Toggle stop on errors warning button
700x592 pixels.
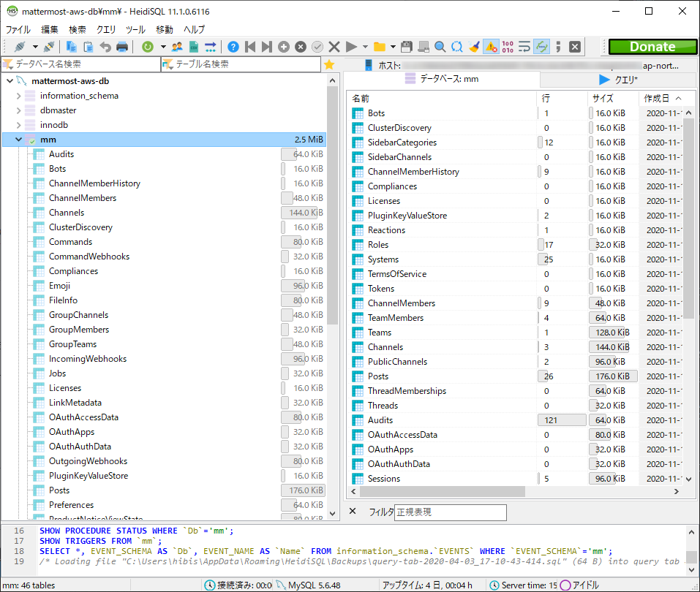pyautogui.click(x=491, y=47)
